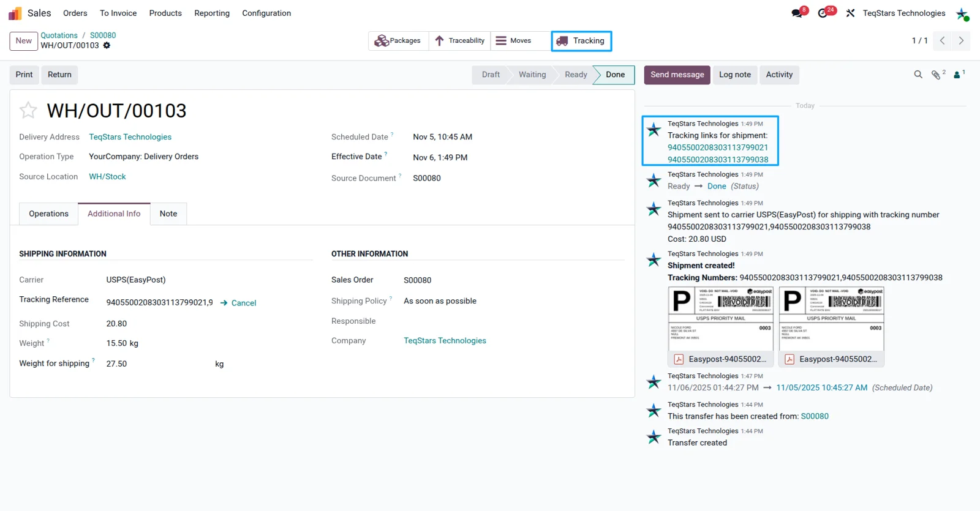Click Effective Date help question mark

pyautogui.click(x=385, y=154)
